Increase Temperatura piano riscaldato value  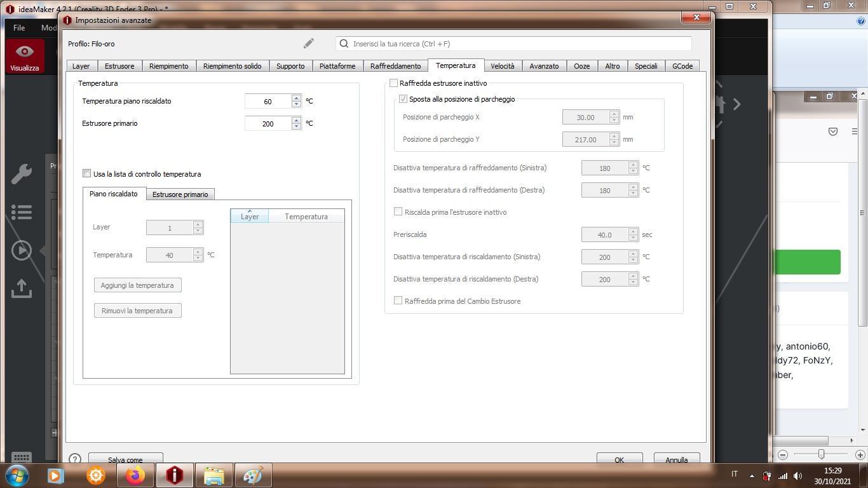tap(296, 98)
